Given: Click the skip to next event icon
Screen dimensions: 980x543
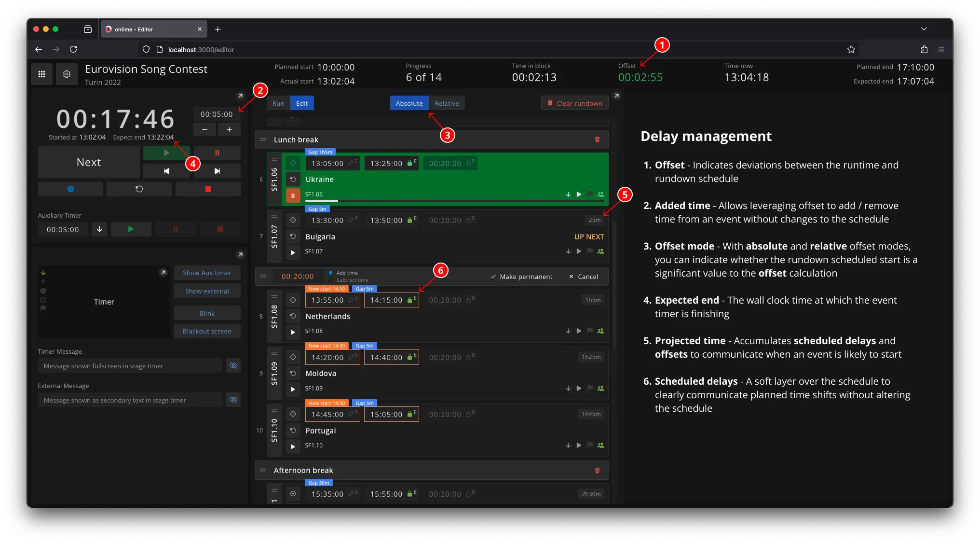Looking at the screenshot, I should point(217,171).
